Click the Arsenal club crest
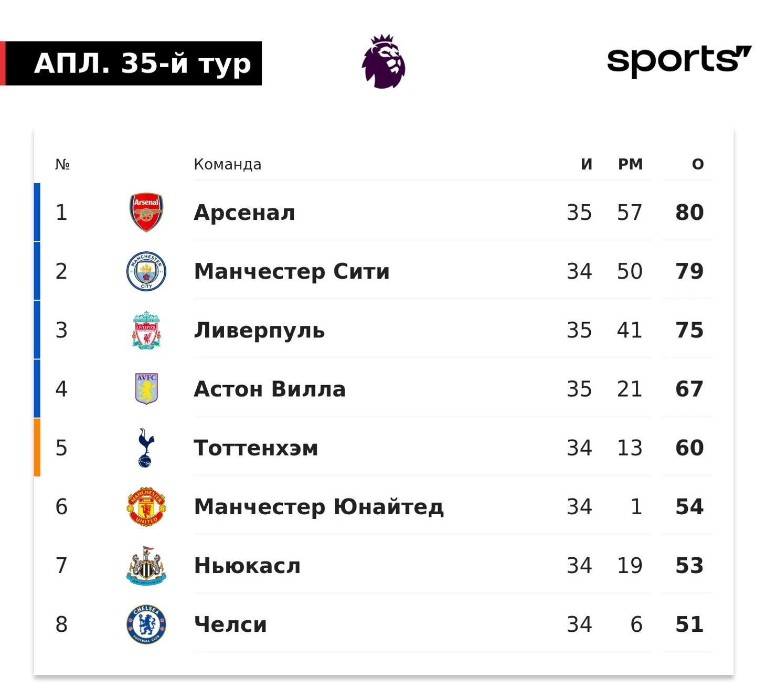Viewport: 766px width, 700px height. (146, 213)
